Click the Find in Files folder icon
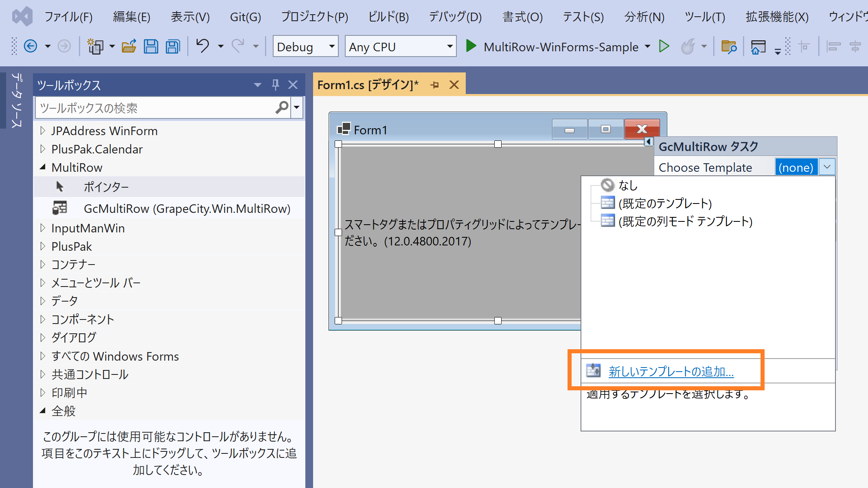The image size is (868, 488). pyautogui.click(x=729, y=46)
